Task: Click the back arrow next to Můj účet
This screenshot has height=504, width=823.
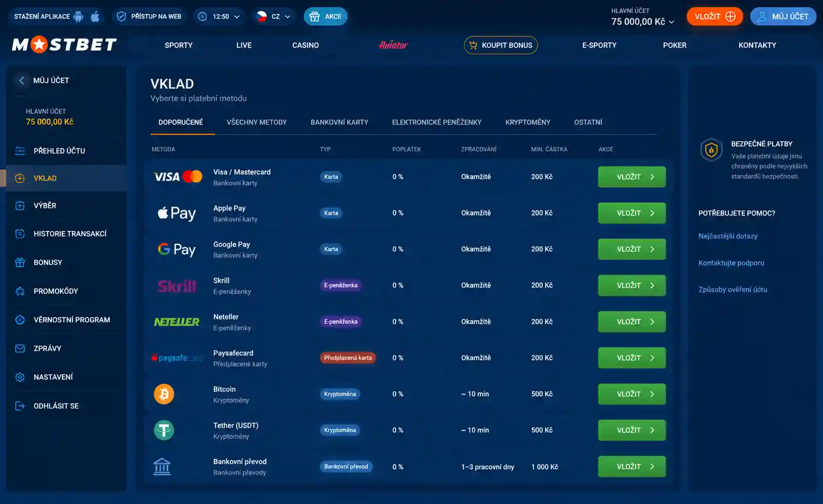Action: click(x=21, y=80)
